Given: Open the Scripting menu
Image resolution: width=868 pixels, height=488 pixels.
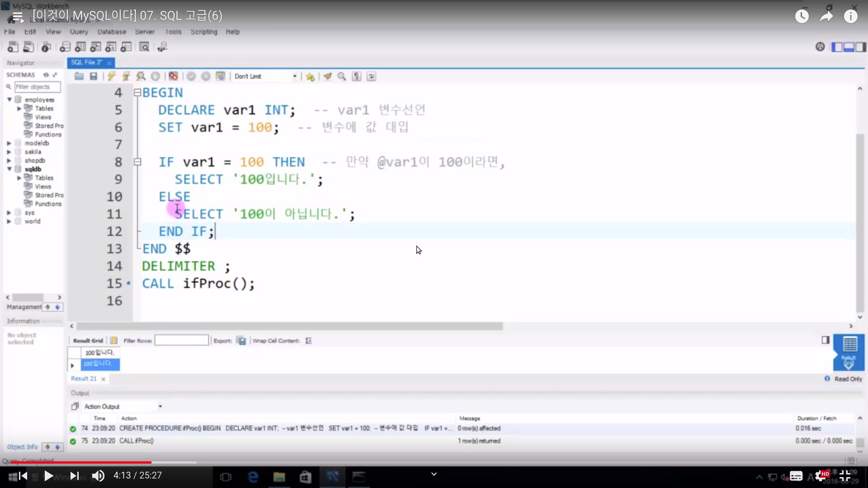Looking at the screenshot, I should [204, 32].
